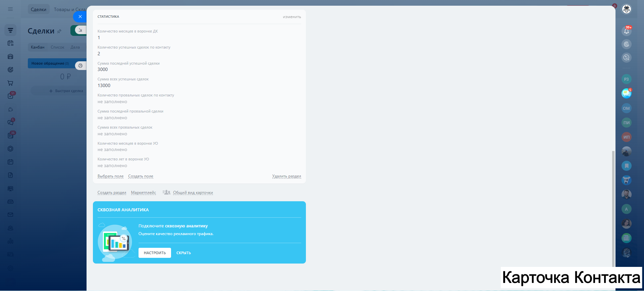
Task: Open the chat bubble avatar with 5 badge
Action: (x=627, y=93)
